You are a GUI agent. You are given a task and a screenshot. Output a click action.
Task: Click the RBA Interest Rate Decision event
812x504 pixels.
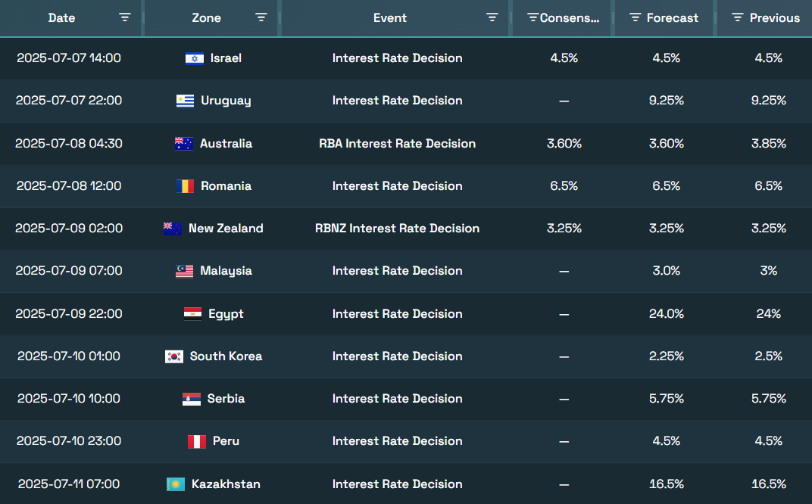(397, 143)
